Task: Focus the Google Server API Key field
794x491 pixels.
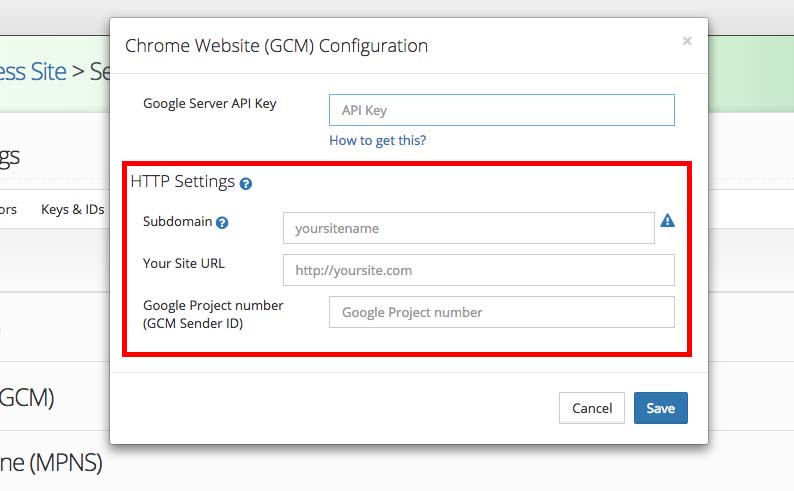Action: (501, 110)
